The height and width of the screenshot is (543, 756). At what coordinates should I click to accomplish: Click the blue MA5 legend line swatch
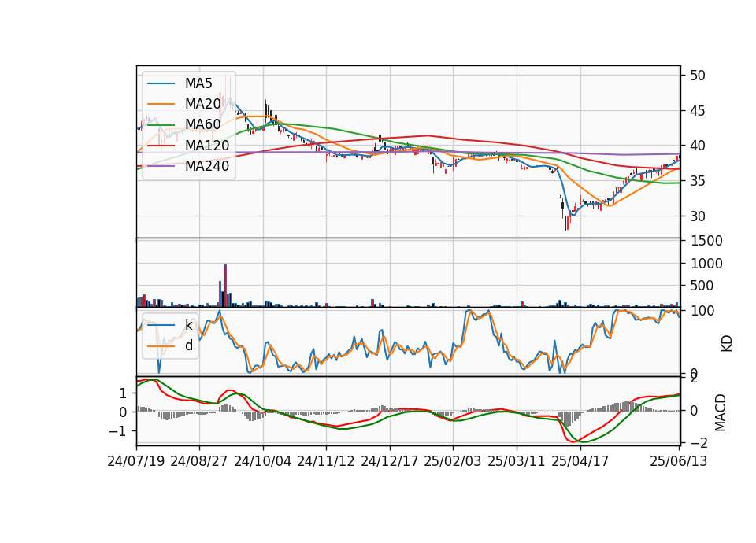(x=161, y=83)
